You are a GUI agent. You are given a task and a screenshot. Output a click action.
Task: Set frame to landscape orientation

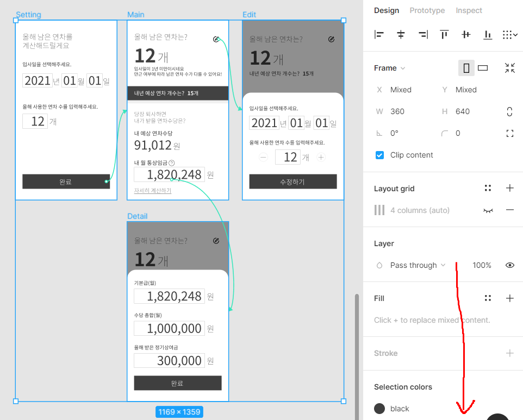coord(483,68)
